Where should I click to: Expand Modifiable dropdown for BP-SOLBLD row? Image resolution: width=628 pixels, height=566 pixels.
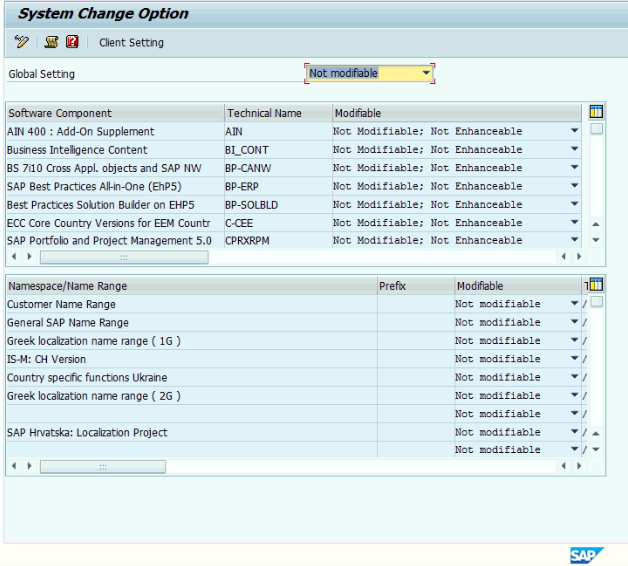click(x=574, y=204)
